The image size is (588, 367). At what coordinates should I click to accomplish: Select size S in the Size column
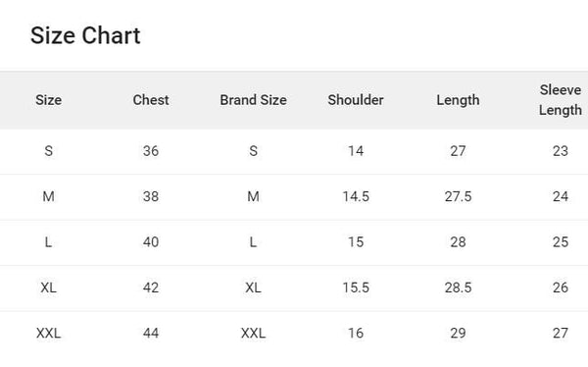pos(48,151)
